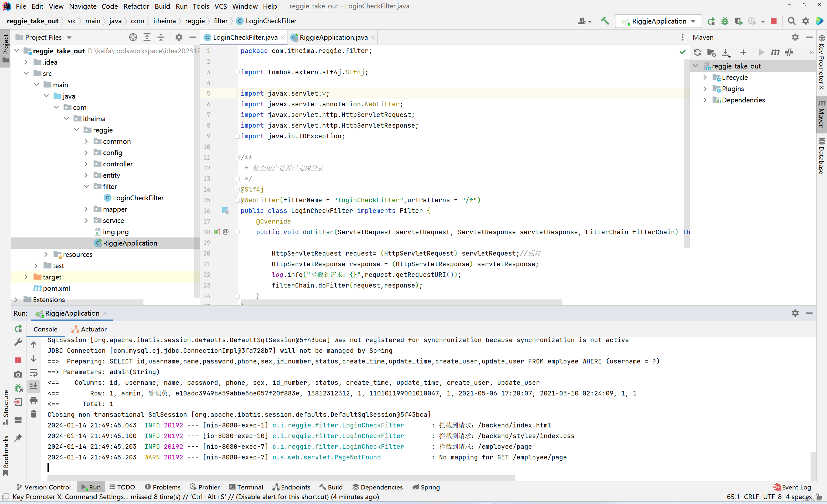Open the Event Log button
Screen dimensions: 827x504
coord(792,487)
